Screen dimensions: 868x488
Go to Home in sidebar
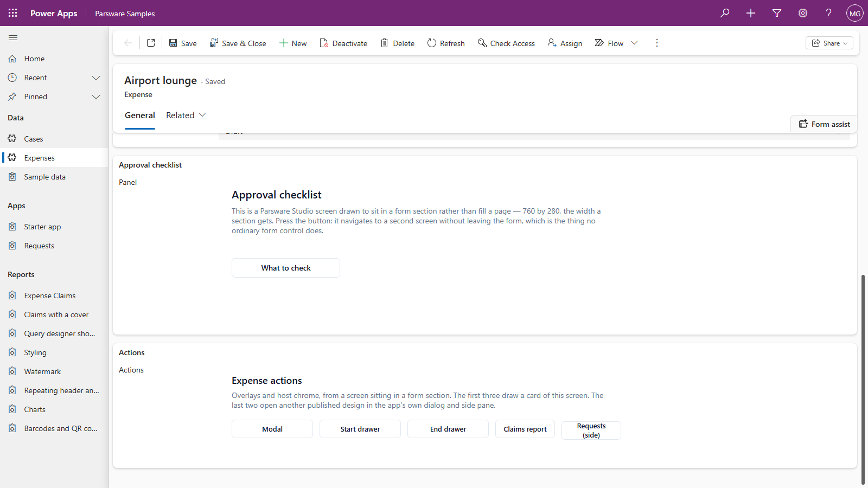[54, 59]
